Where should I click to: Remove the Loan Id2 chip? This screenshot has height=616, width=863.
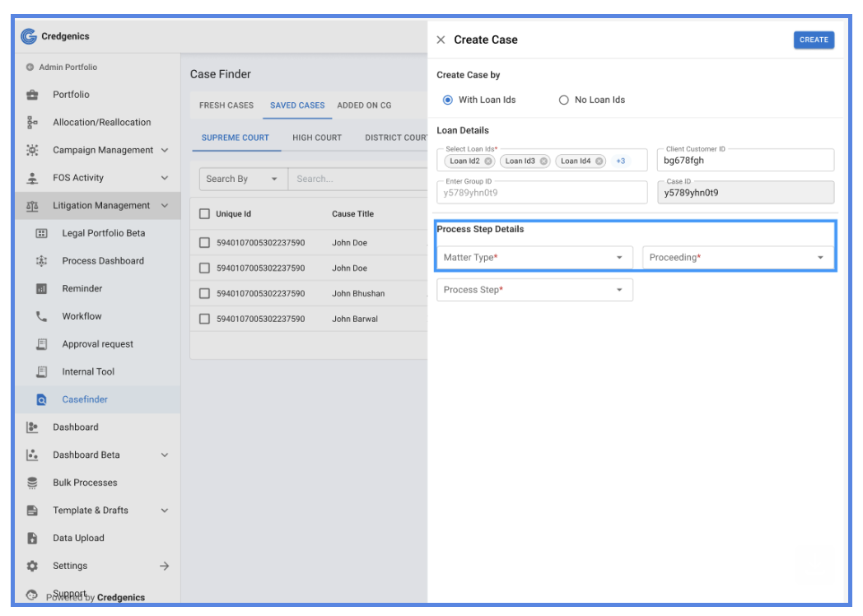pos(488,161)
